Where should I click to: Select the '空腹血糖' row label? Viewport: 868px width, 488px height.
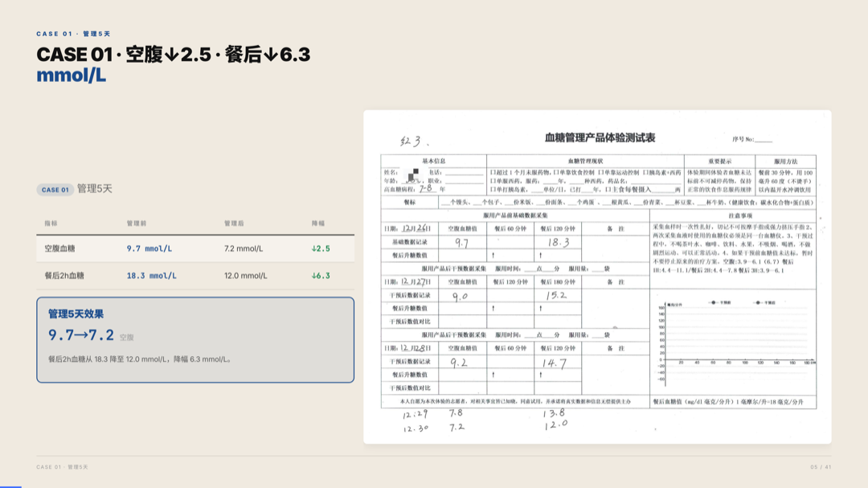[59, 248]
